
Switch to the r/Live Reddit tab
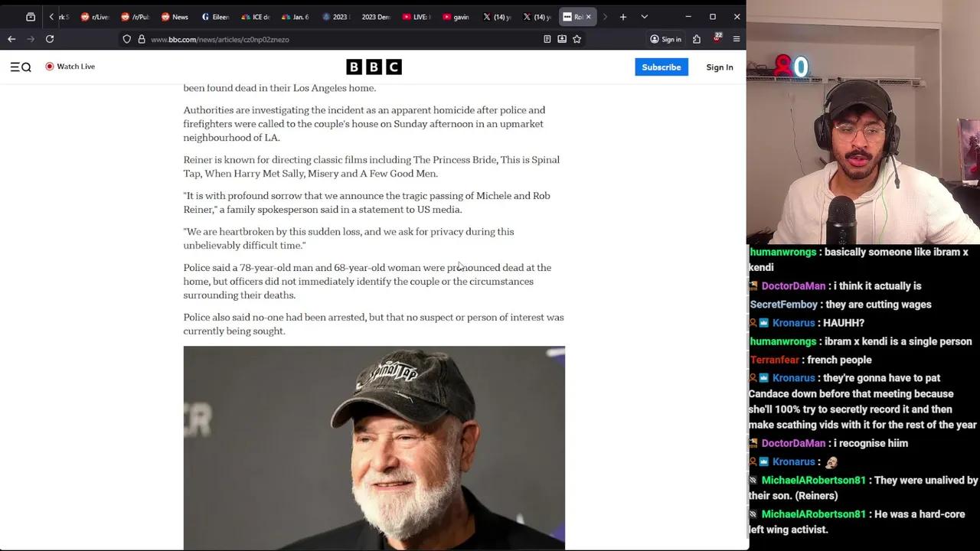pos(95,17)
